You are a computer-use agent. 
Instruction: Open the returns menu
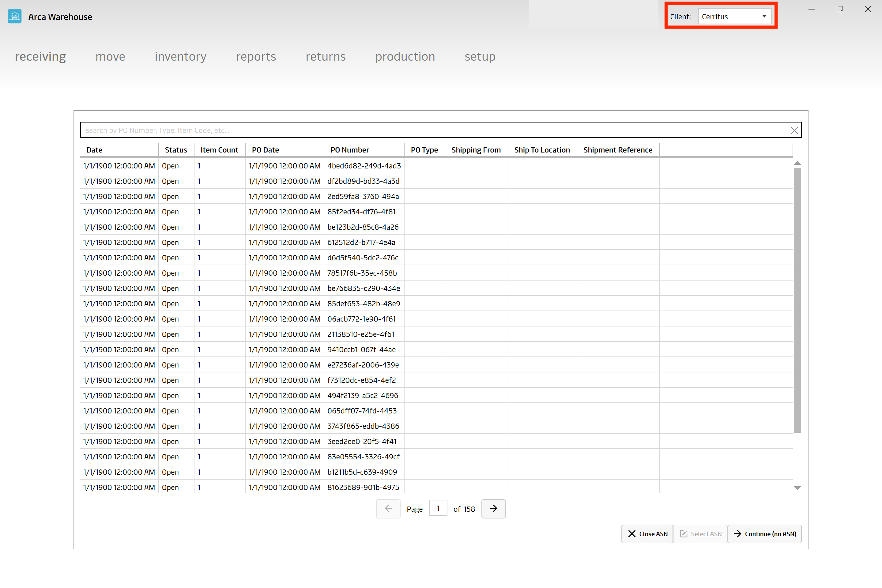[326, 57]
